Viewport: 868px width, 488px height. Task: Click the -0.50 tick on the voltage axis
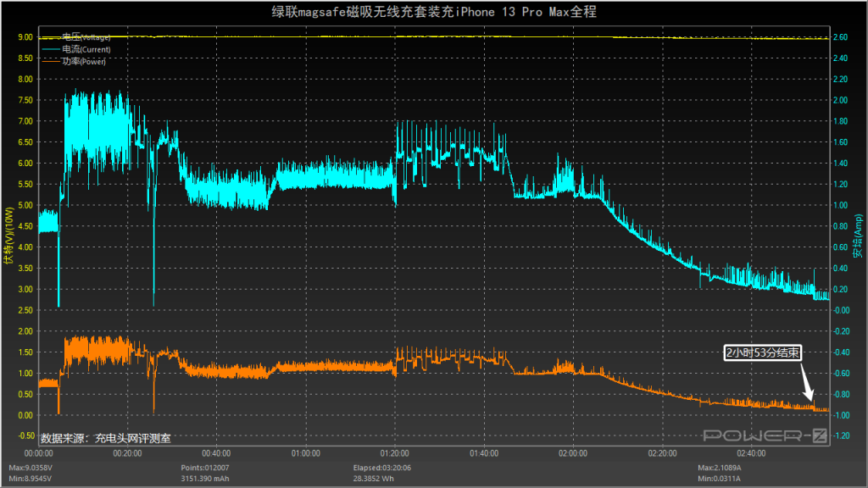(x=25, y=436)
